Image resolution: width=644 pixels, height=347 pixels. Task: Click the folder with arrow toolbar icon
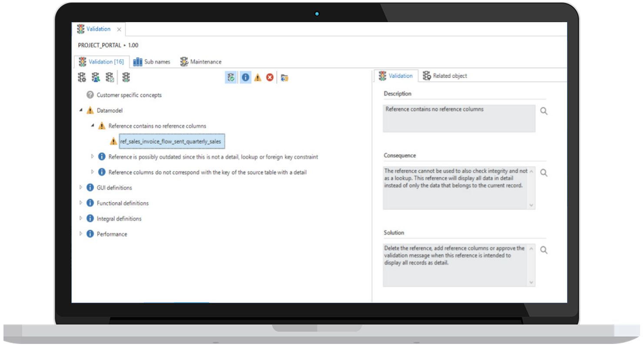point(285,78)
